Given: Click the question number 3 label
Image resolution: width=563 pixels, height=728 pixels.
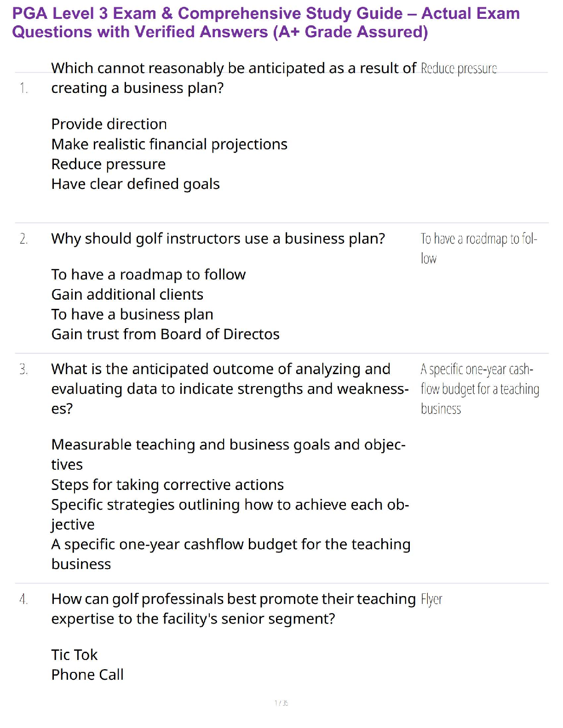Looking at the screenshot, I should 24,369.
